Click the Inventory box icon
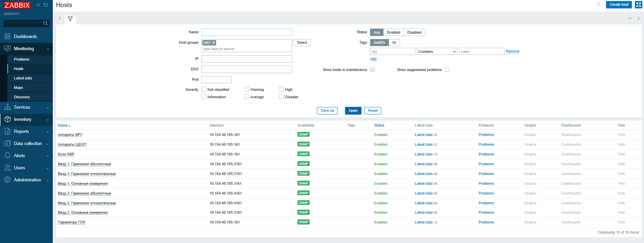Viewport: 644px width, 243px height. (7, 119)
